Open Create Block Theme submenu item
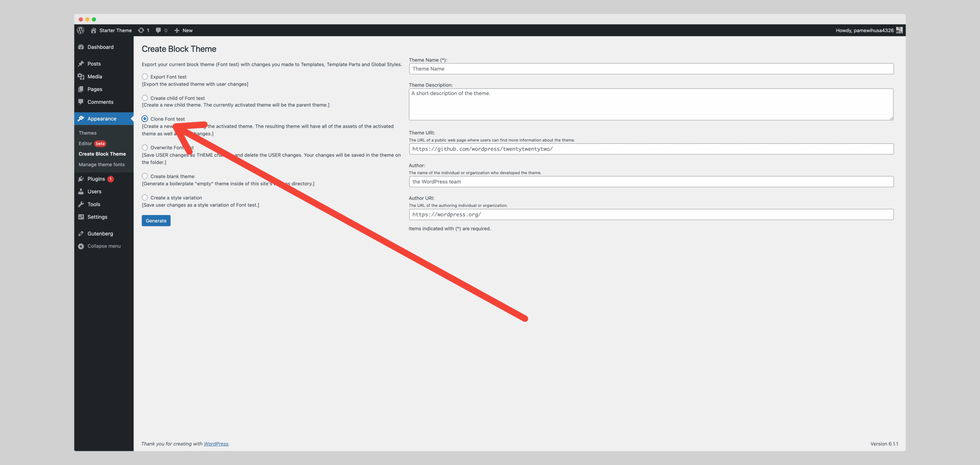980x465 pixels. pos(102,154)
